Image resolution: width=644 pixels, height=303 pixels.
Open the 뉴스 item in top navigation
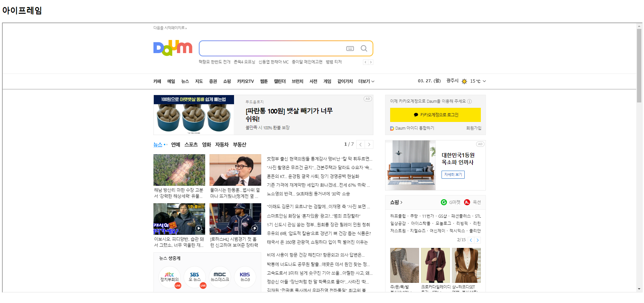pyautogui.click(x=185, y=81)
